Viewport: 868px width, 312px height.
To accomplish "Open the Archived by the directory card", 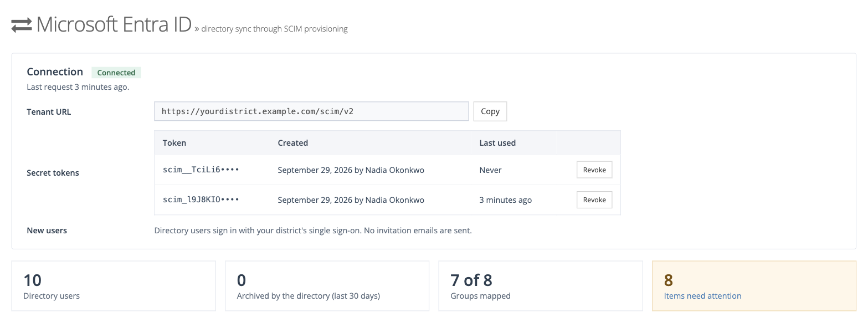I will (x=327, y=286).
